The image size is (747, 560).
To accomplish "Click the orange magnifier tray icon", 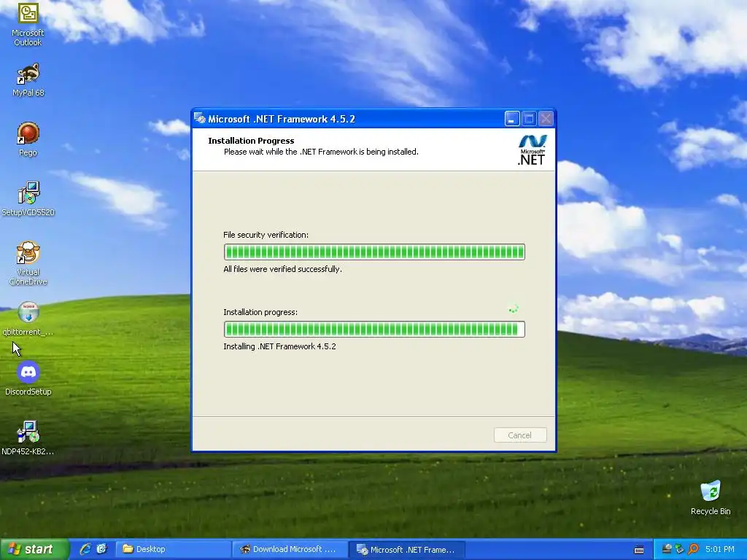I will (693, 549).
